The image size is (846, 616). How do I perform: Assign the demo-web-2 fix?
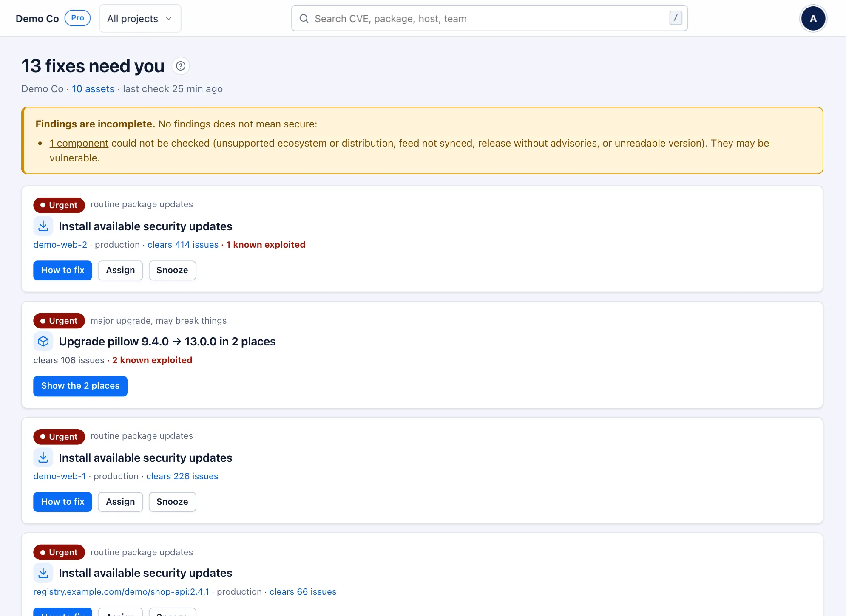click(120, 270)
